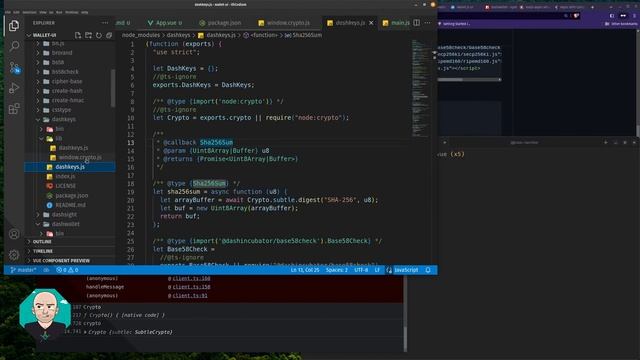Open client.ts:81 link in console
640x360 pixels.
click(190, 296)
